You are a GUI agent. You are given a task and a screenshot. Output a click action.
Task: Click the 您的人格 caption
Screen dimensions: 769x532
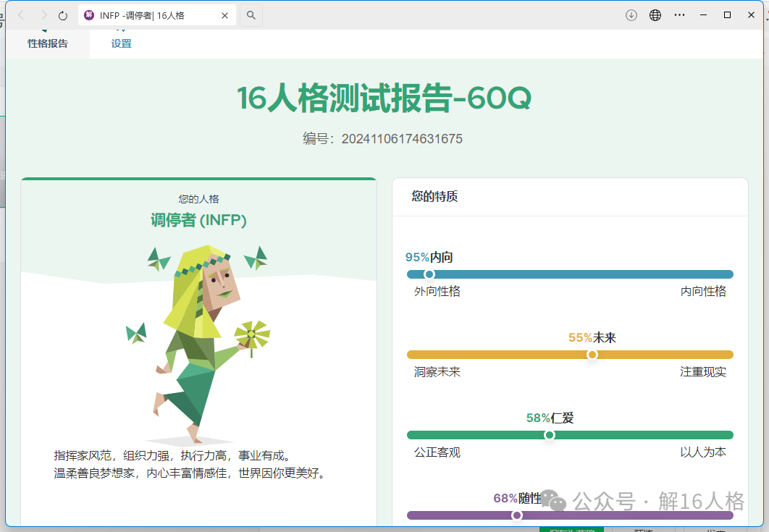tap(198, 199)
